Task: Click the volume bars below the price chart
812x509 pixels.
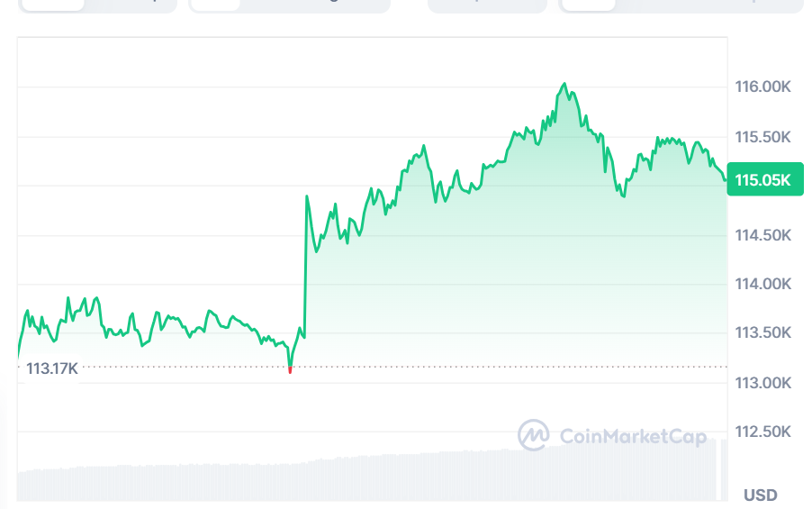Action: 360,476
